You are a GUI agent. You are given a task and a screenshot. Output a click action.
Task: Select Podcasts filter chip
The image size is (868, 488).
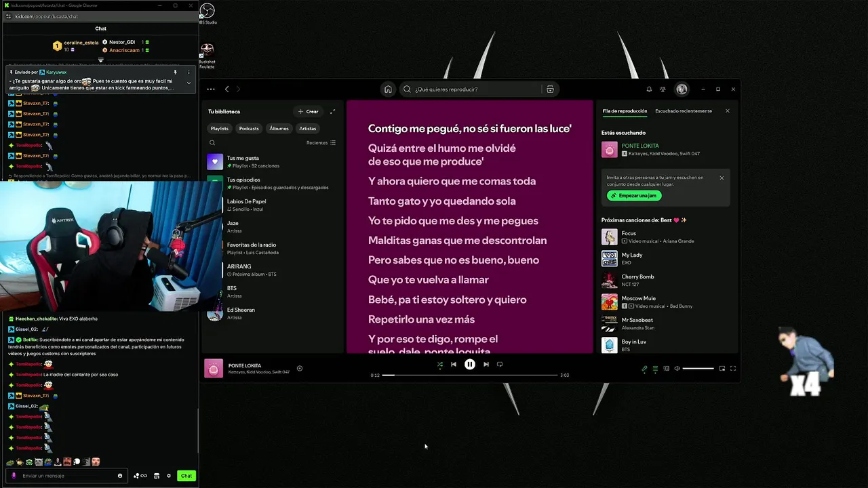pyautogui.click(x=249, y=128)
